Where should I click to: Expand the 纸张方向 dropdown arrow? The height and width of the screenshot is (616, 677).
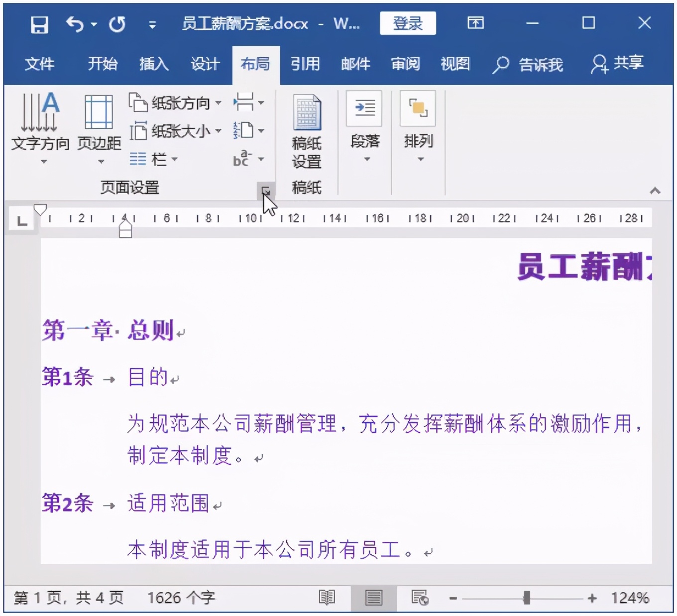[218, 102]
